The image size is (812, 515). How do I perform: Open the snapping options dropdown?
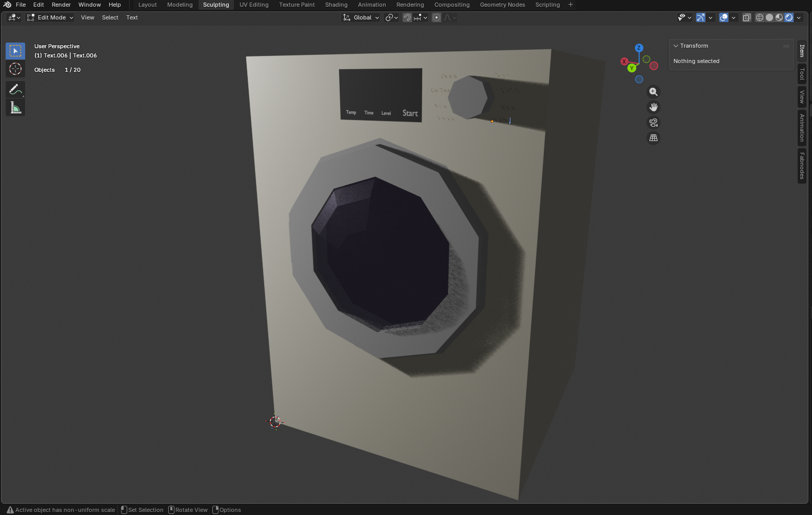[x=421, y=17]
